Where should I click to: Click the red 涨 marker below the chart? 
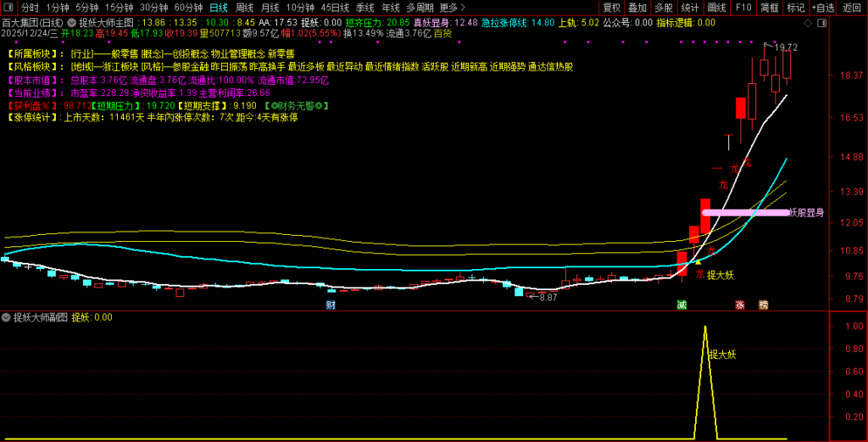pyautogui.click(x=740, y=304)
